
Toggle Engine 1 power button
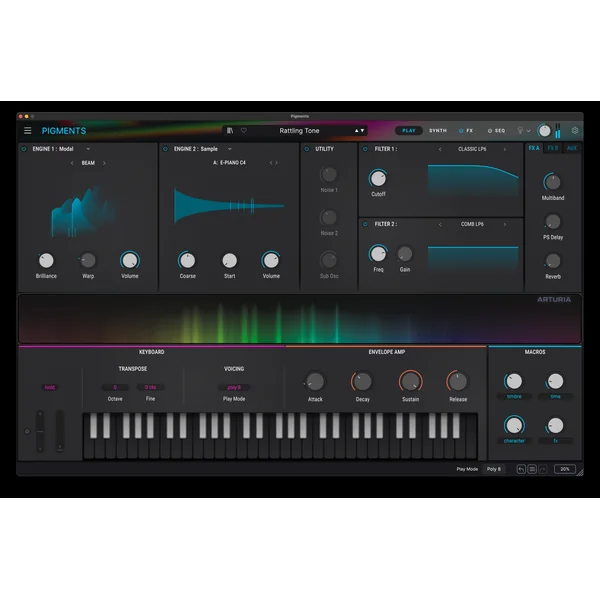24,149
